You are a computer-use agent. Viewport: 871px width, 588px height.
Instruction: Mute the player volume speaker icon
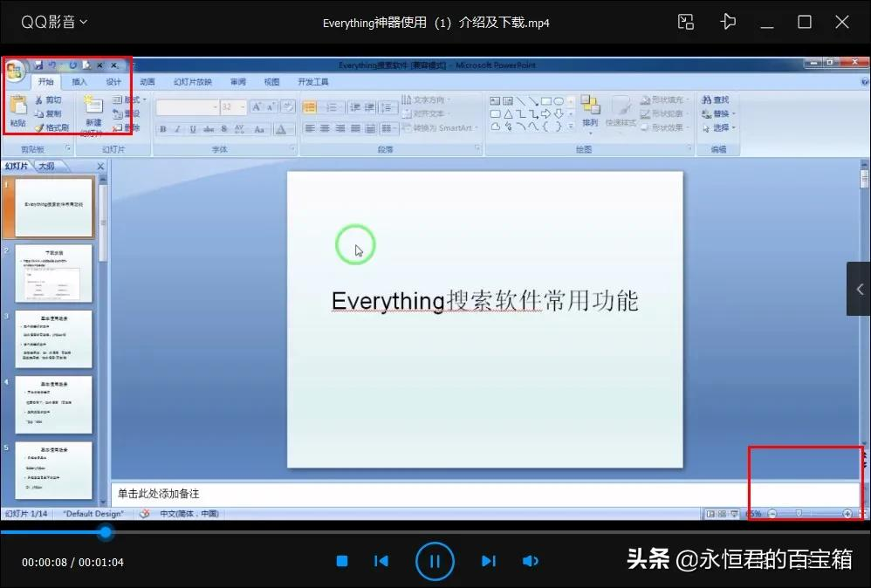tap(530, 561)
